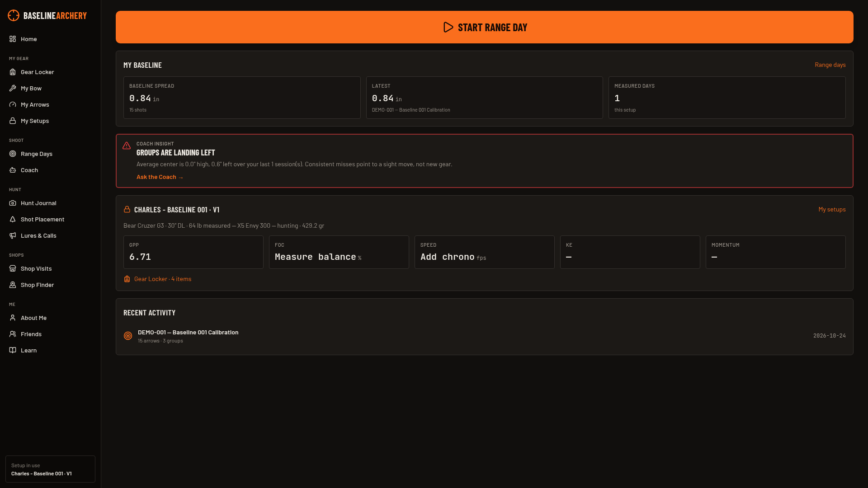868x488 pixels.
Task: Click the Learn open-book icon
Action: tap(13, 350)
